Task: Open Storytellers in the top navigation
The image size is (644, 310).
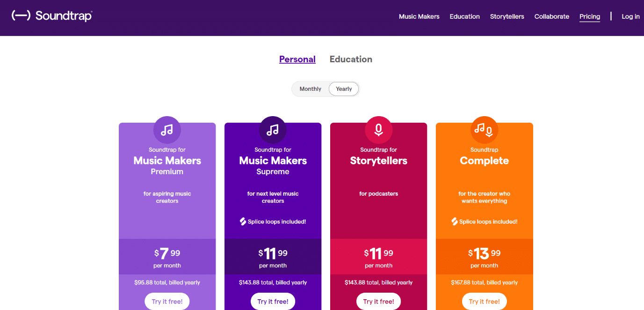Action: pos(507,16)
